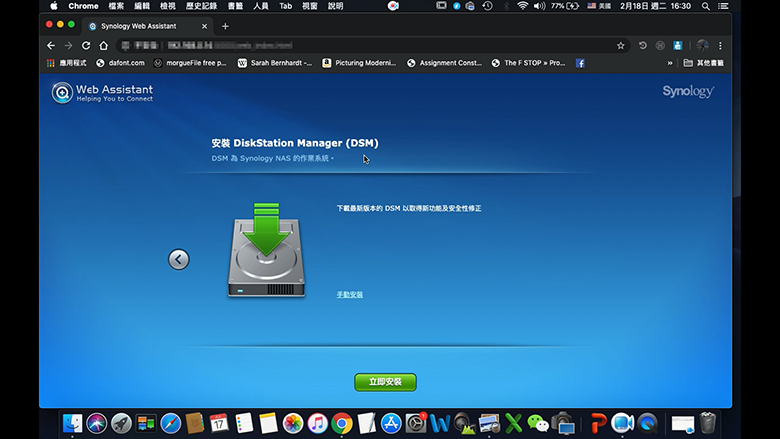Open the 應用程式 apps bookmark
This screenshot has width=780, height=439.
point(67,63)
